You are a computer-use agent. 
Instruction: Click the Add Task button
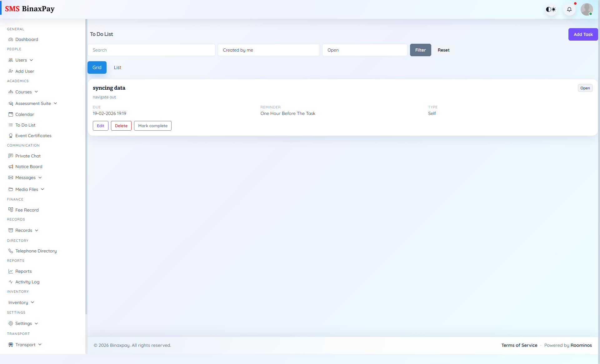coord(583,34)
